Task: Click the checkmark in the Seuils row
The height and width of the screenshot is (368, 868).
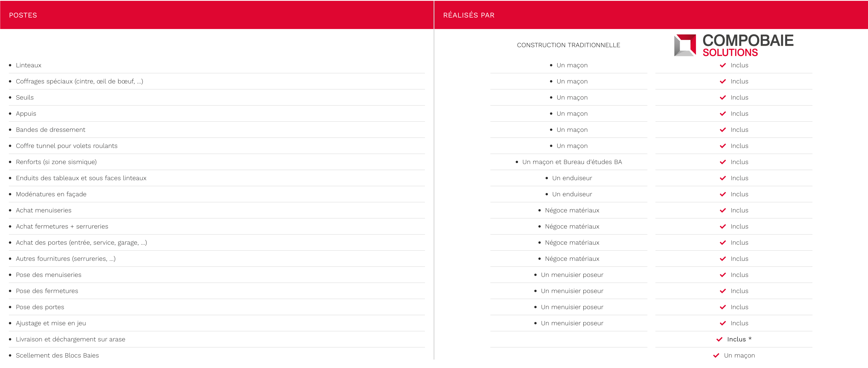Action: (x=723, y=98)
